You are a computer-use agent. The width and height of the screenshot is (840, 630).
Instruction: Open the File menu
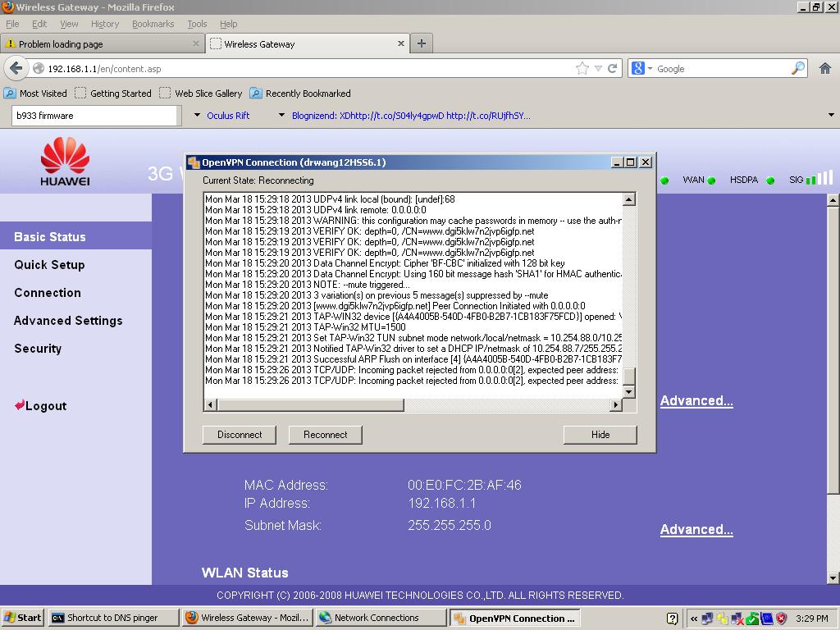[x=12, y=24]
